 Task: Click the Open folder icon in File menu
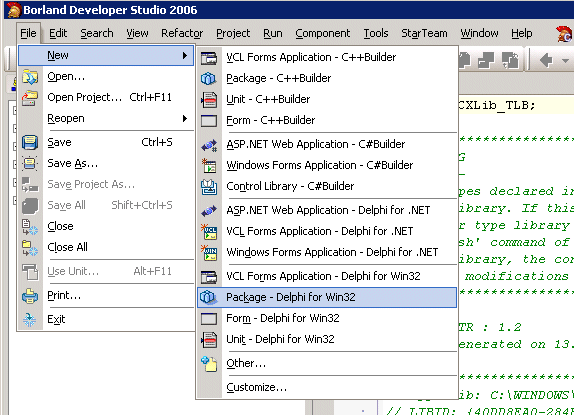click(30, 77)
